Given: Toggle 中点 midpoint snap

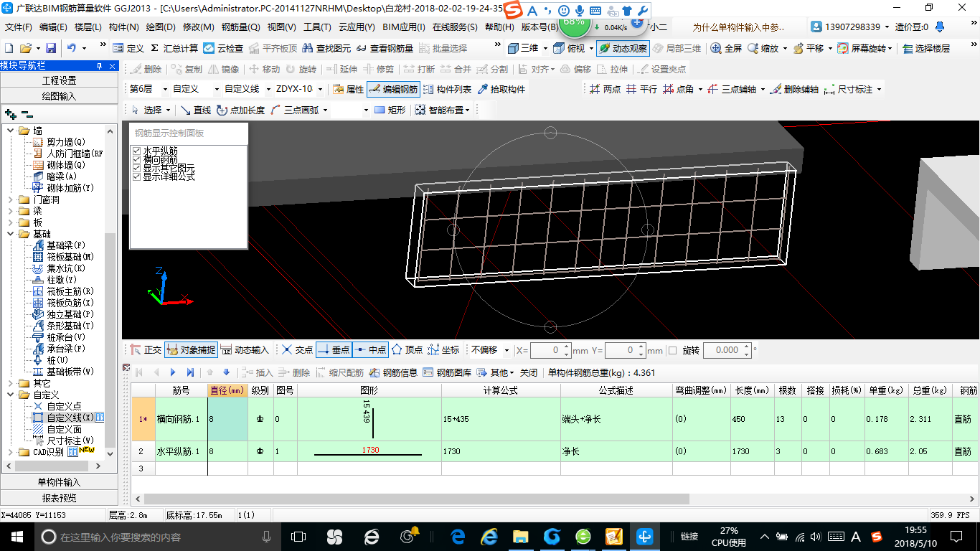Looking at the screenshot, I should click(371, 350).
